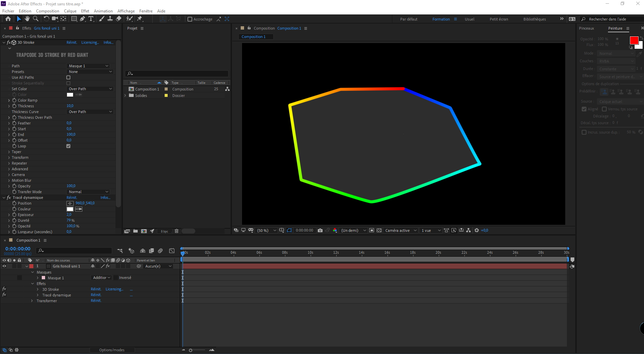This screenshot has height=354, width=644.
Task: Select the Puppet Pin tool
Action: tap(140, 19)
